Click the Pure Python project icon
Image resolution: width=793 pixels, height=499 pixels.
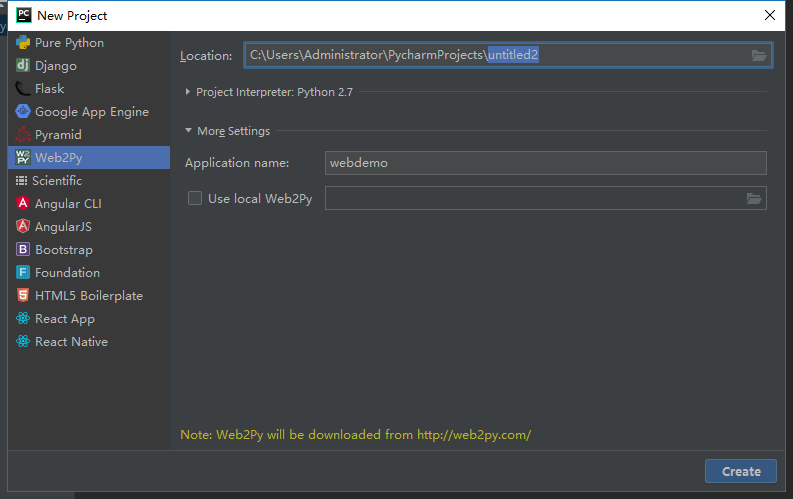[23, 42]
